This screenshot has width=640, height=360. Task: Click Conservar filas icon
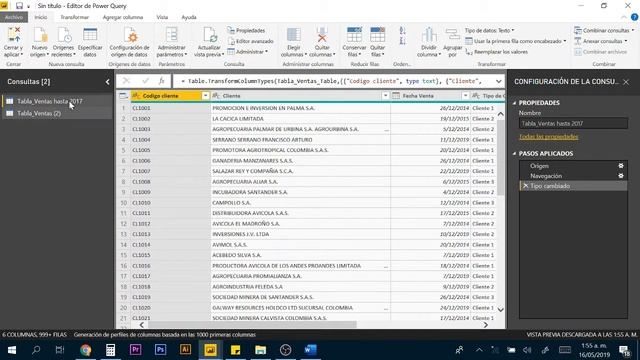point(354,35)
